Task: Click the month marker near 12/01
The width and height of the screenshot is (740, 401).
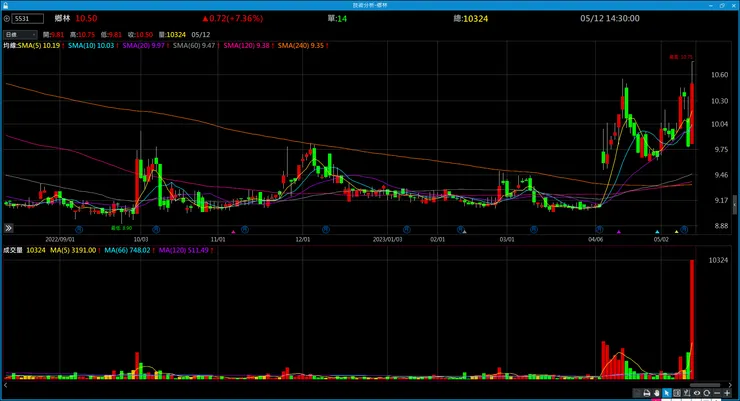Action: click(326, 229)
